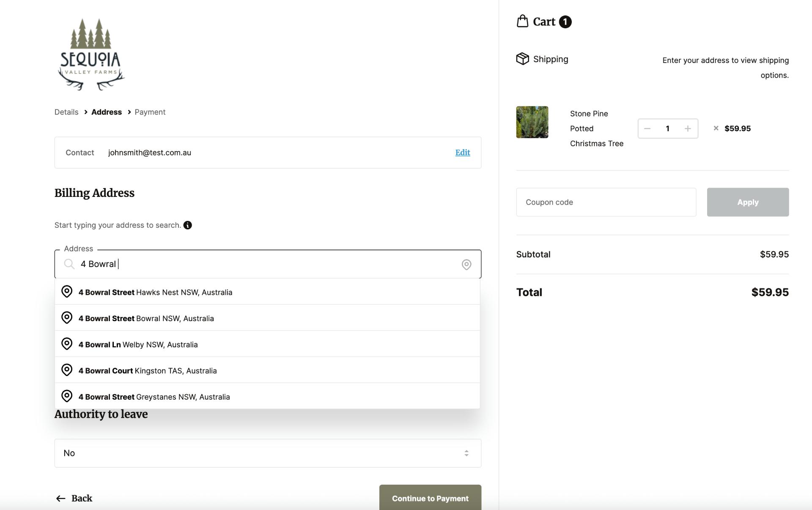812x510 pixels.
Task: Click the shipping box icon
Action: (522, 59)
